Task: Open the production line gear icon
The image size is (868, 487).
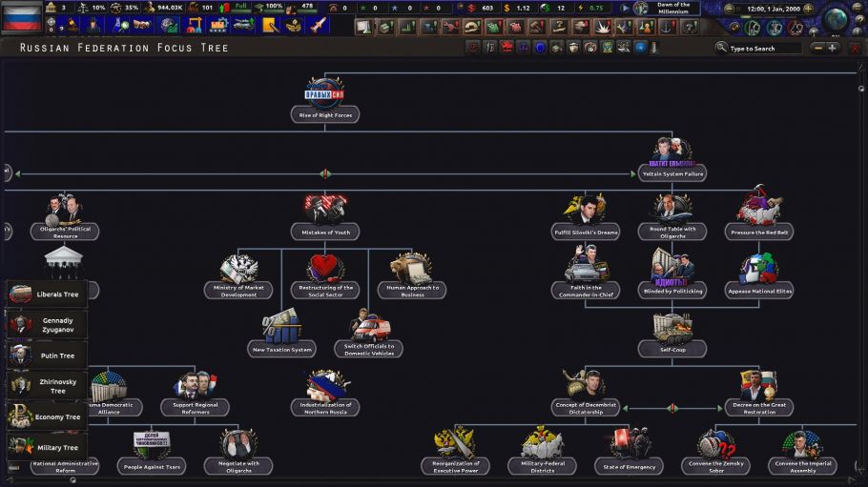Action: [x=218, y=25]
